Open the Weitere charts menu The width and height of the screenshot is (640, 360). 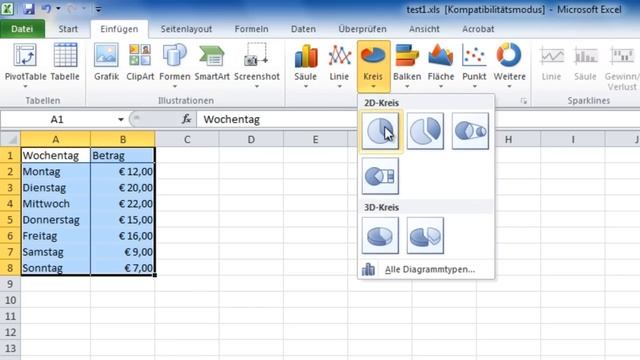(x=509, y=65)
